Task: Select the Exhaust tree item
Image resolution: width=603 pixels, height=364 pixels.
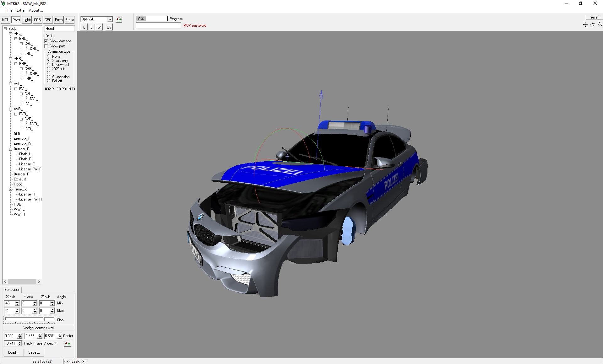Action: (x=20, y=179)
